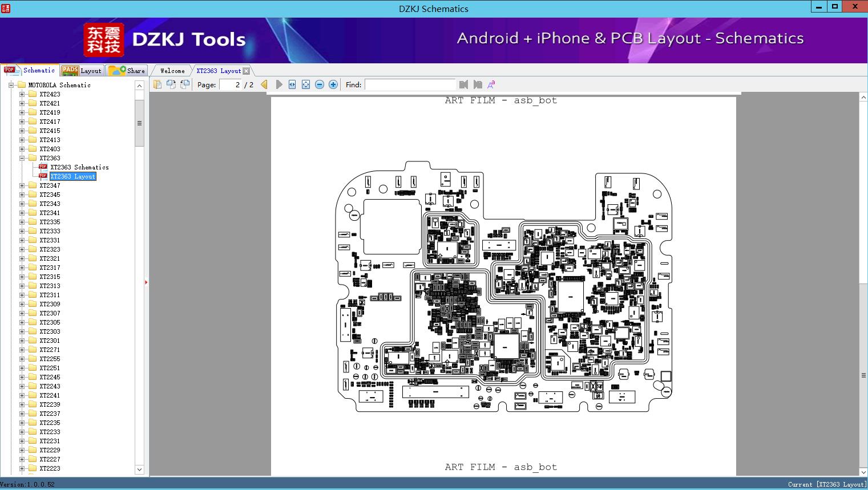Document viewer scroll down arrow

pos(863,472)
